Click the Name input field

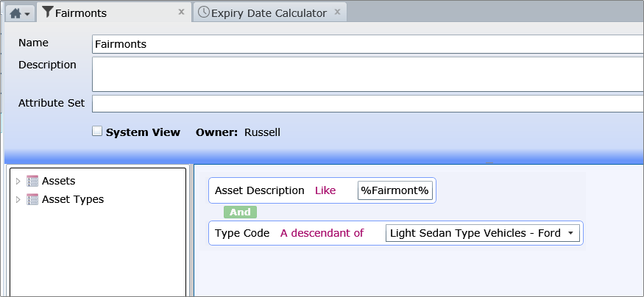(368, 44)
